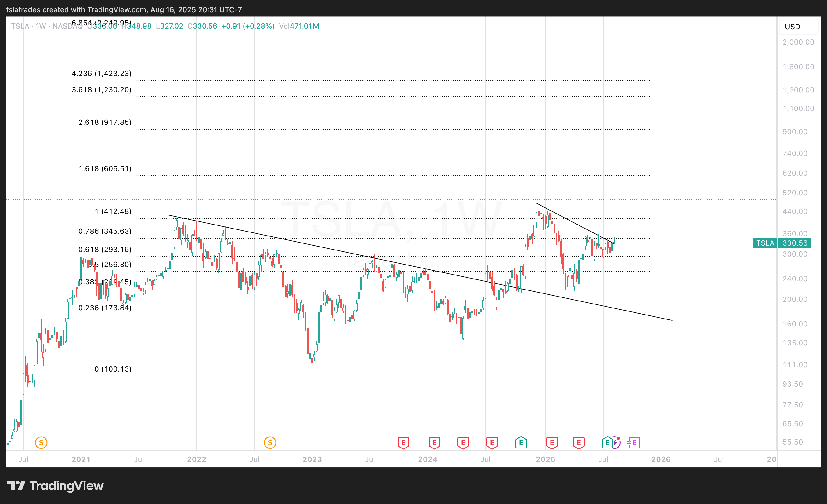Click the 2020 stock split S marker
The height and width of the screenshot is (504, 827).
[41, 443]
